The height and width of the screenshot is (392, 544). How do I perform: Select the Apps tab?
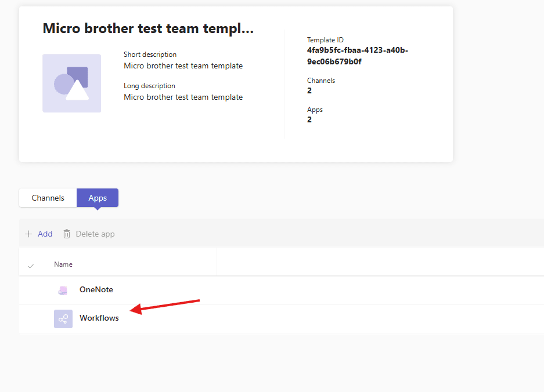pos(98,198)
